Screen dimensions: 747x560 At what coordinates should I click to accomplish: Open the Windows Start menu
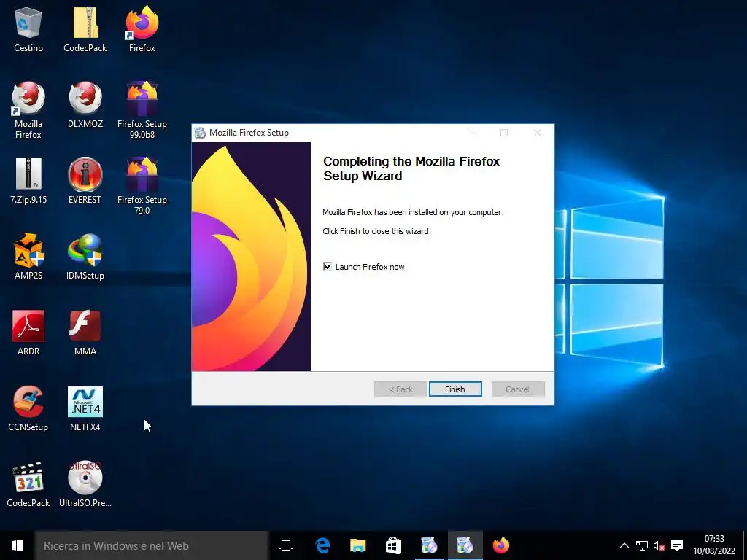coord(18,545)
